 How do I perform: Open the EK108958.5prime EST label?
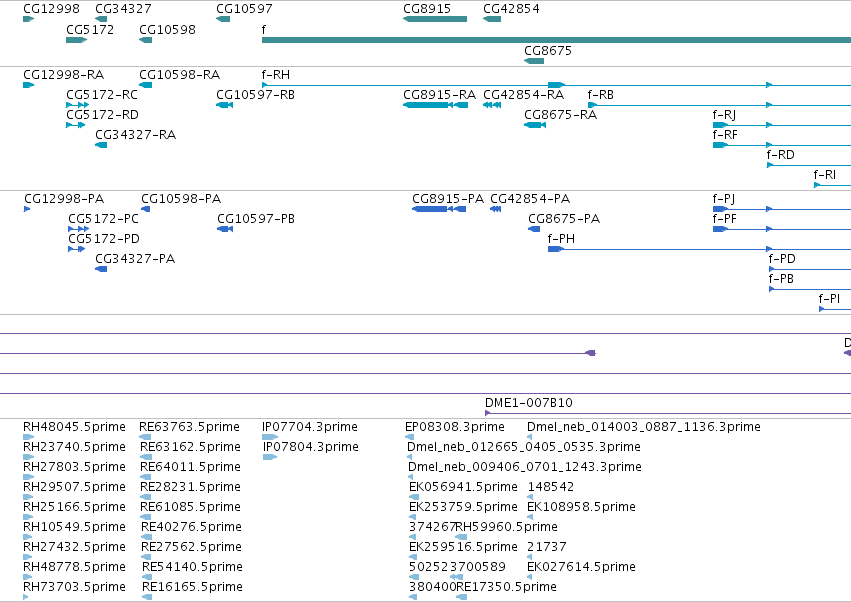pyautogui.click(x=582, y=507)
